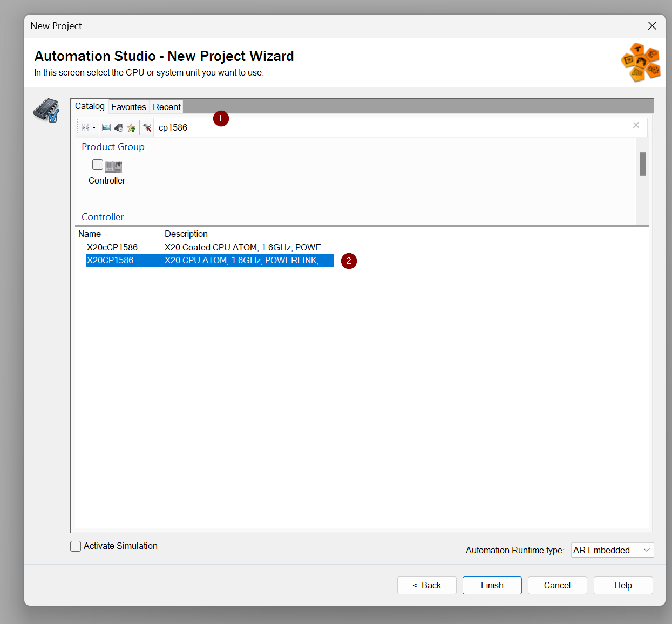Close the New Project dialog

tap(652, 26)
